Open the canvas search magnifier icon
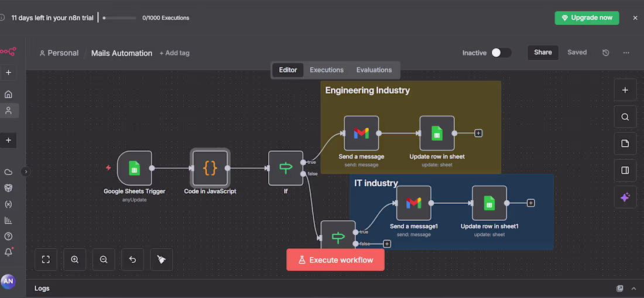The width and height of the screenshot is (644, 298). pos(625,117)
